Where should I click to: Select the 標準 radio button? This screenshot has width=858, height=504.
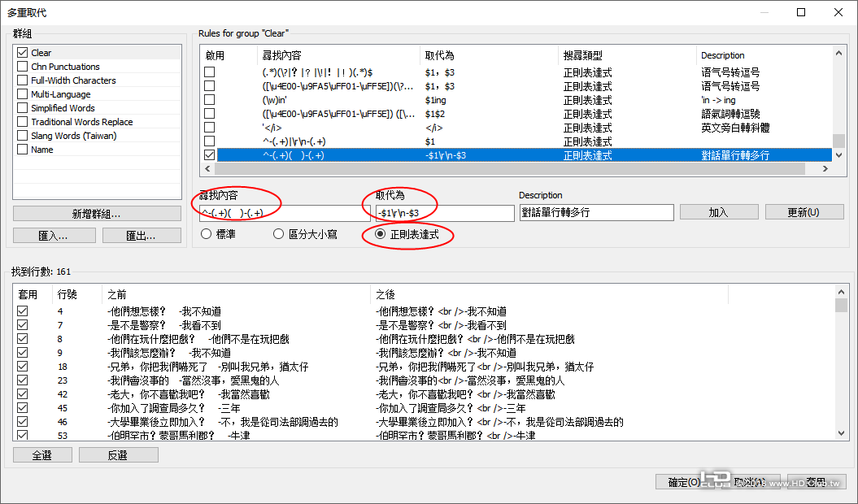(x=207, y=234)
